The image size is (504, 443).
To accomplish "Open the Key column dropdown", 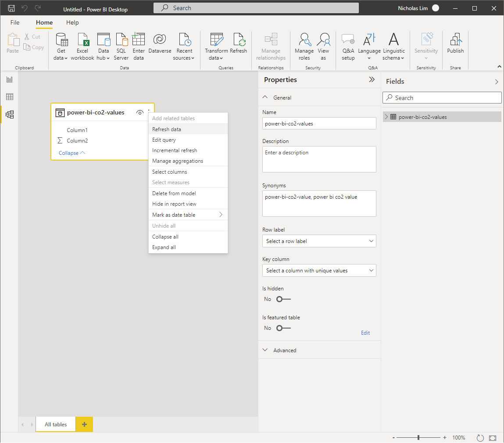I will [x=319, y=270].
